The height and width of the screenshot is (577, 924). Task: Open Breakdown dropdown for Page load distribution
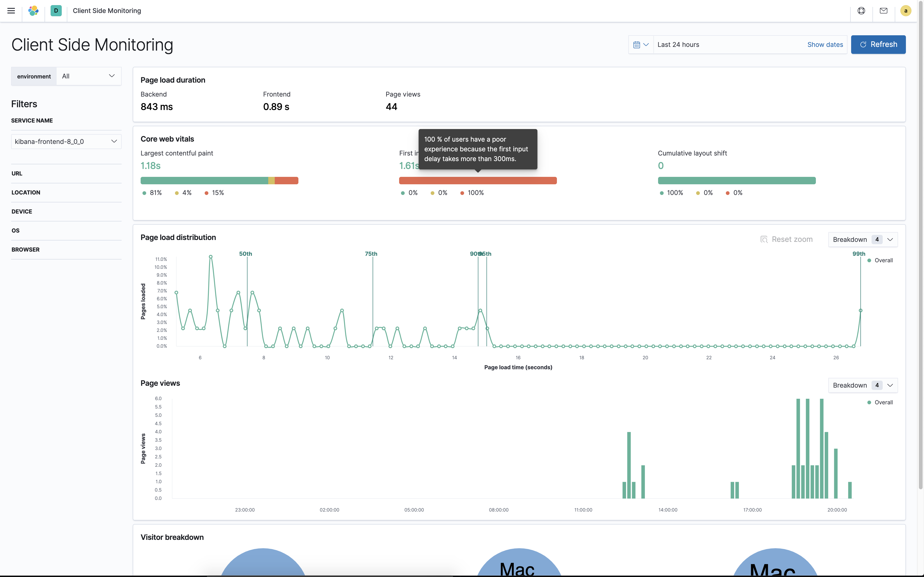863,239
